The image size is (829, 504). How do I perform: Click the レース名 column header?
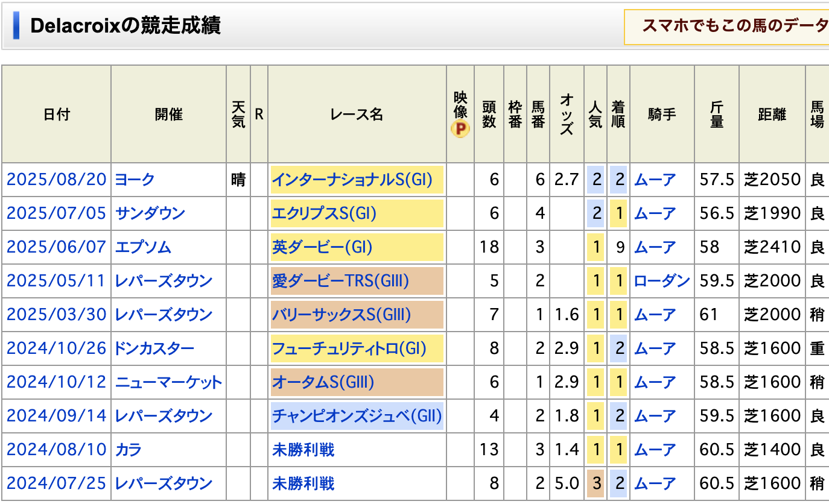click(x=357, y=115)
